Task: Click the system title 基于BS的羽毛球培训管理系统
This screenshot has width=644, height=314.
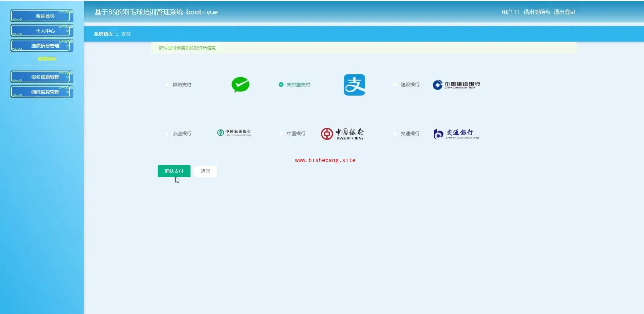Action: [x=156, y=12]
